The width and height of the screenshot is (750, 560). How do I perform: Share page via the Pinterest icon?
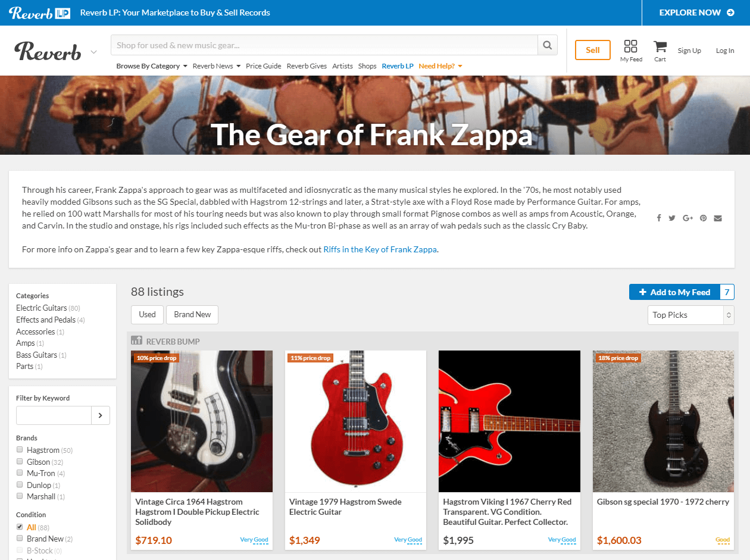coord(703,218)
